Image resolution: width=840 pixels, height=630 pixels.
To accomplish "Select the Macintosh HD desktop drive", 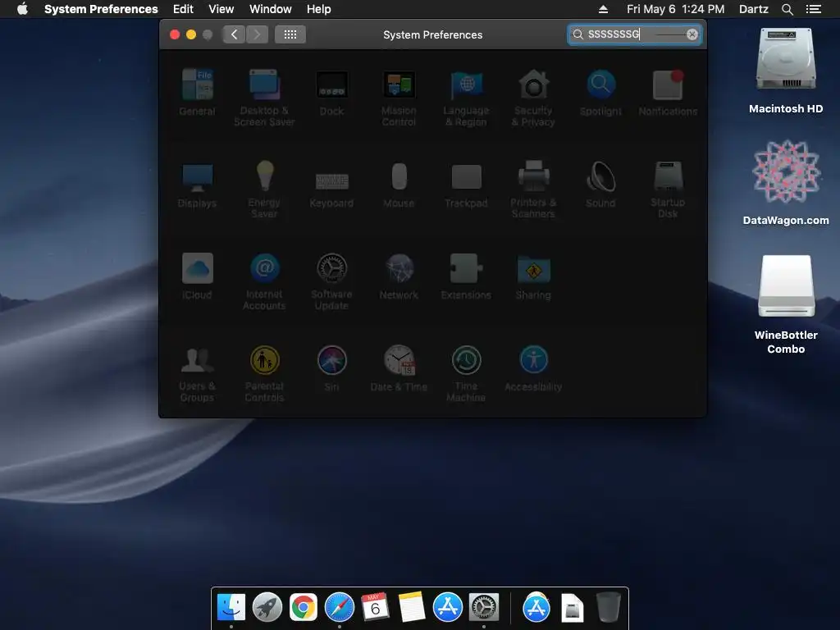I will coord(786,70).
